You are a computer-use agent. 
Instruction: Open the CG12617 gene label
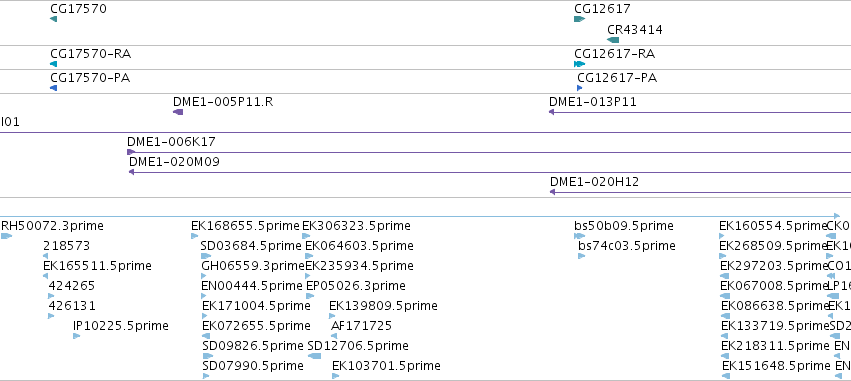click(602, 9)
